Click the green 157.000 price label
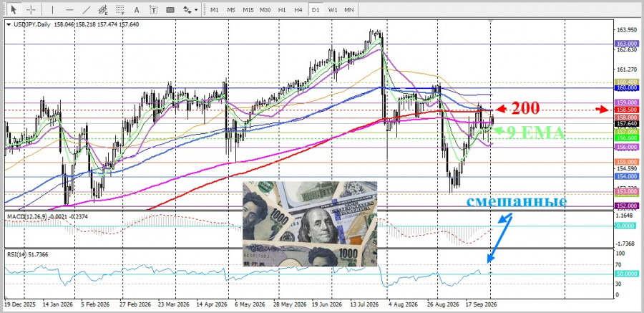This screenshot has width=644, height=313. tap(627, 132)
